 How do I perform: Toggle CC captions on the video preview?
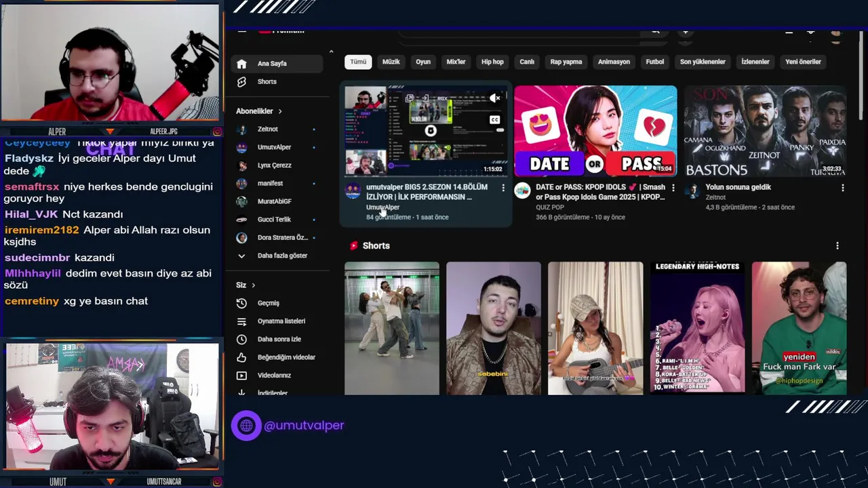pyautogui.click(x=495, y=120)
